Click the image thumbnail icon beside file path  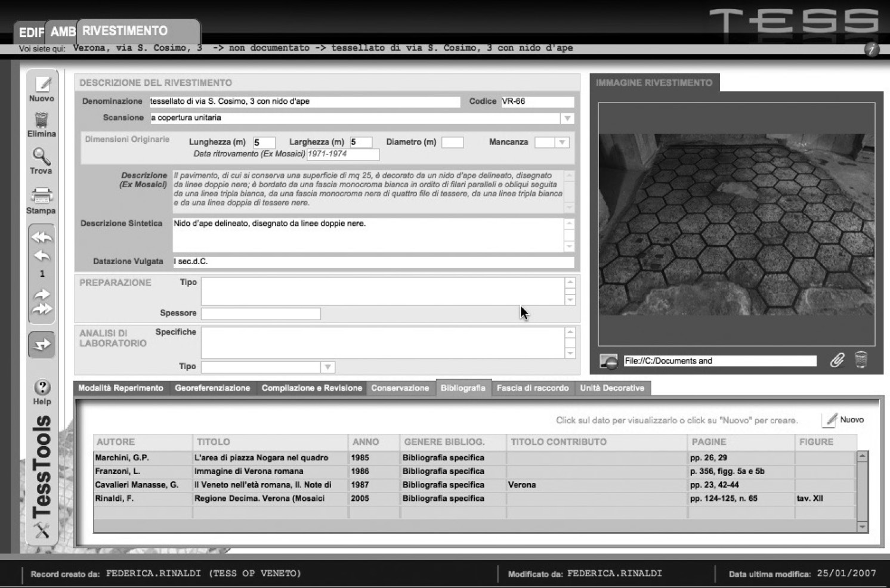(x=608, y=361)
